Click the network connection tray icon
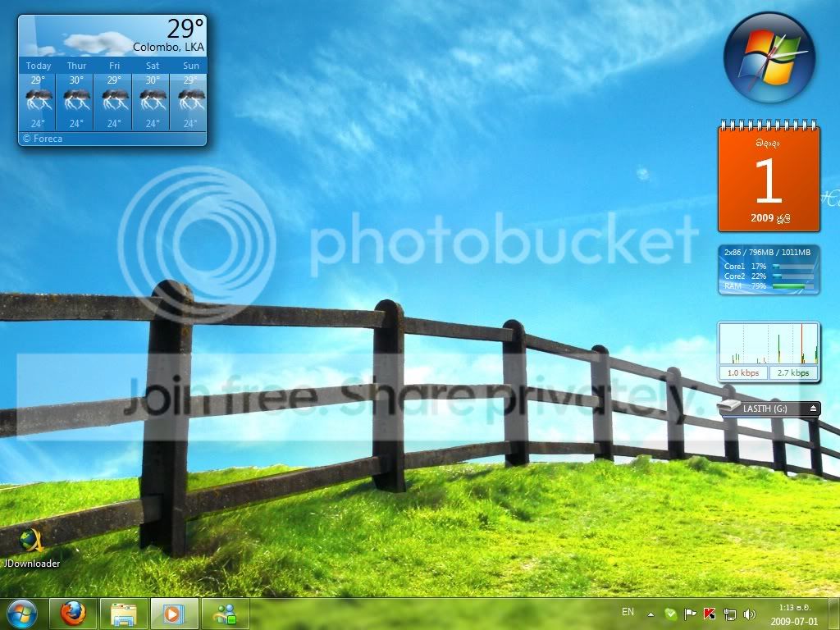 [729, 614]
